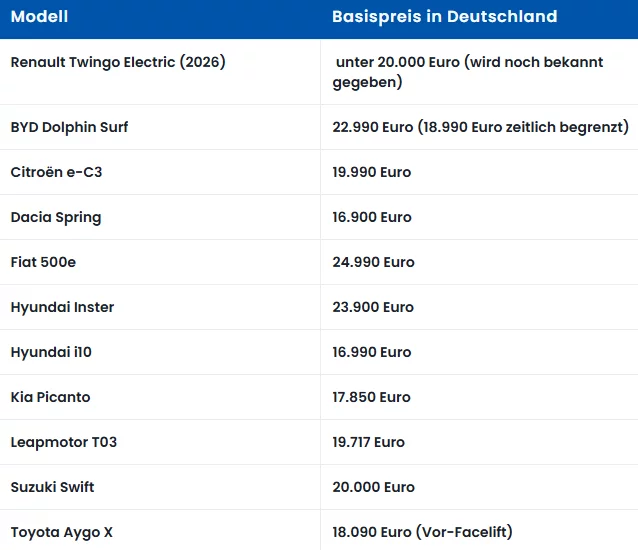638x550 pixels.
Task: Click the Modell column header
Action: [39, 17]
